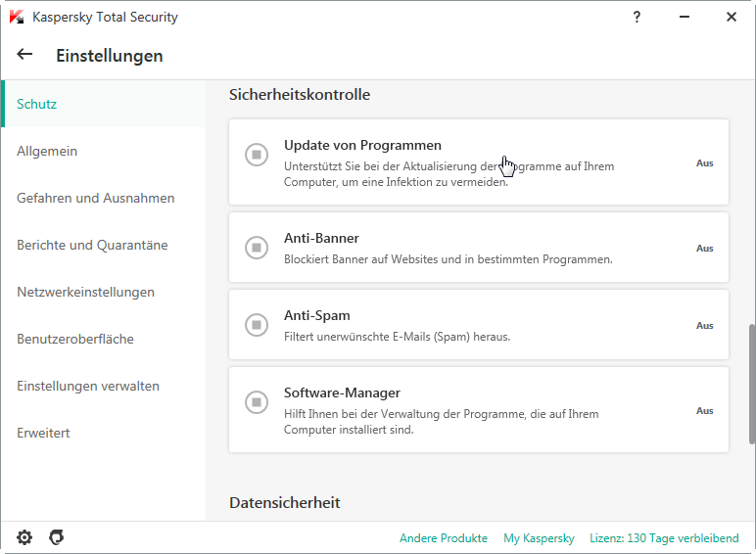Click the Lizenz: 130 Tage verbleibend link
This screenshot has height=554, width=756.
[x=664, y=538]
